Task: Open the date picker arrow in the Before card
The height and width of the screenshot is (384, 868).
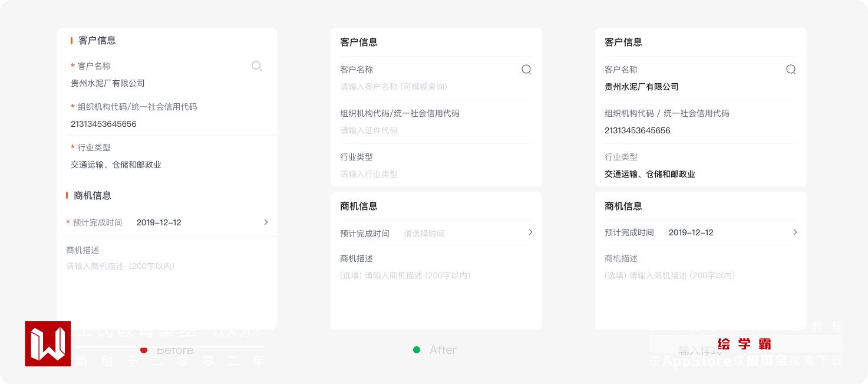Action: tap(266, 222)
